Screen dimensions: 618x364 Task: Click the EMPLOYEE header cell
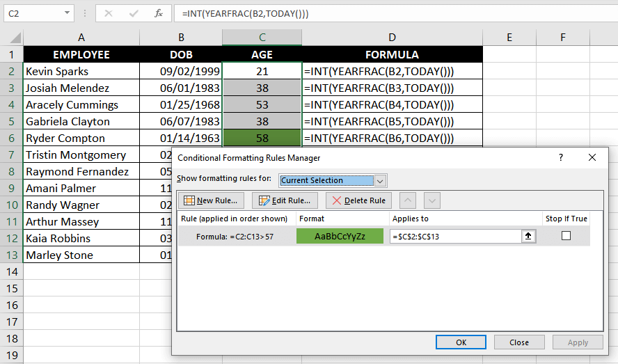pos(81,54)
